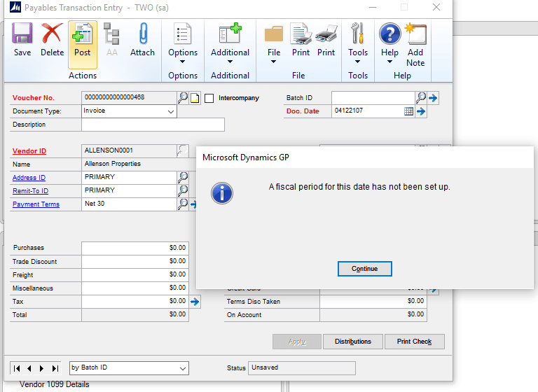Image resolution: width=538 pixels, height=392 pixels.
Task: Click the Batch ID lookup magnifier
Action: pos(421,97)
